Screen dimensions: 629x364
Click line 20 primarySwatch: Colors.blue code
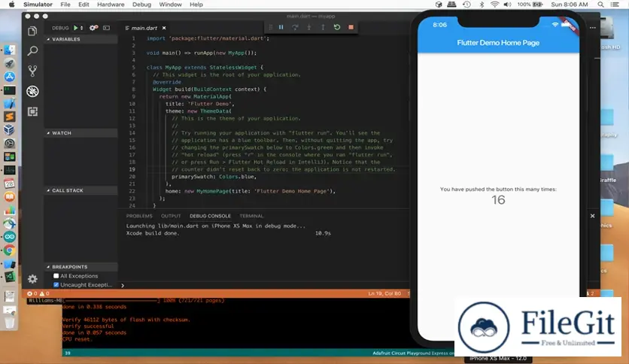point(214,177)
